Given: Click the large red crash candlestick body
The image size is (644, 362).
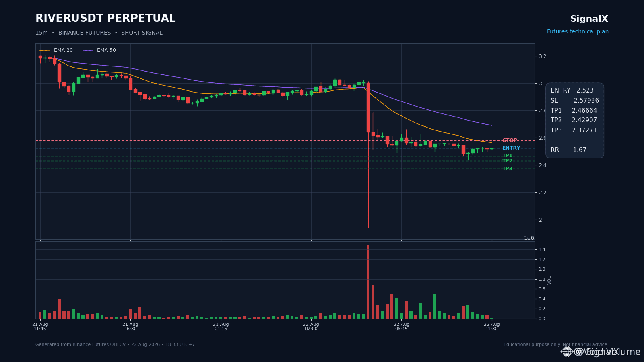Looking at the screenshot, I should coord(368,107).
